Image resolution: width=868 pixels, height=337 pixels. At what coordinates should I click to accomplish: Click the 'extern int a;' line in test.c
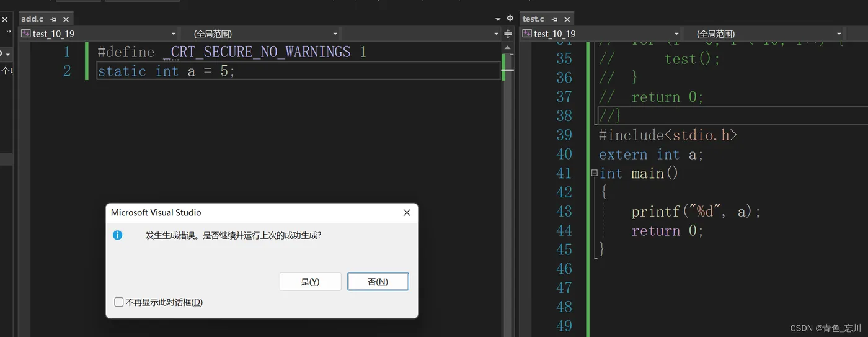click(x=651, y=155)
